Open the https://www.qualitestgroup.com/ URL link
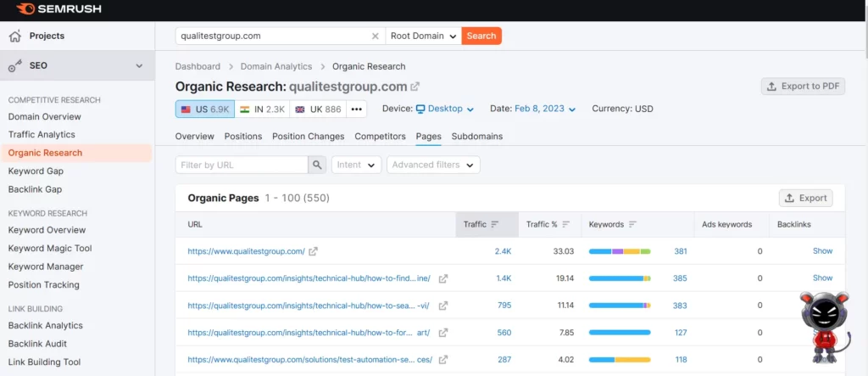Screen dimensions: 868x376 pos(247,251)
